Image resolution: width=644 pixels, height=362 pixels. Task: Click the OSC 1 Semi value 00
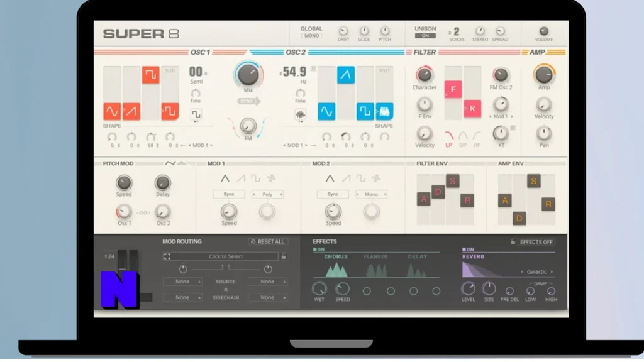(196, 72)
